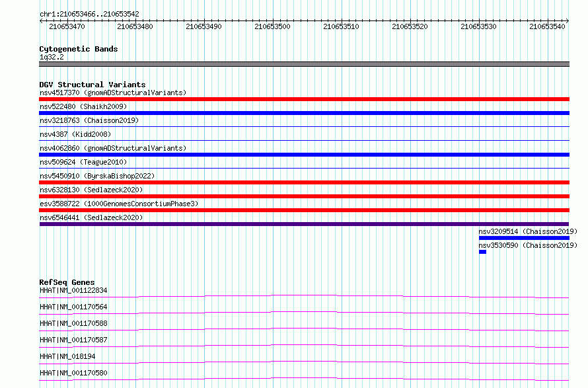Click the short blue bar under nsv3530590
Viewport: 588px width, 388px height.
(x=483, y=252)
